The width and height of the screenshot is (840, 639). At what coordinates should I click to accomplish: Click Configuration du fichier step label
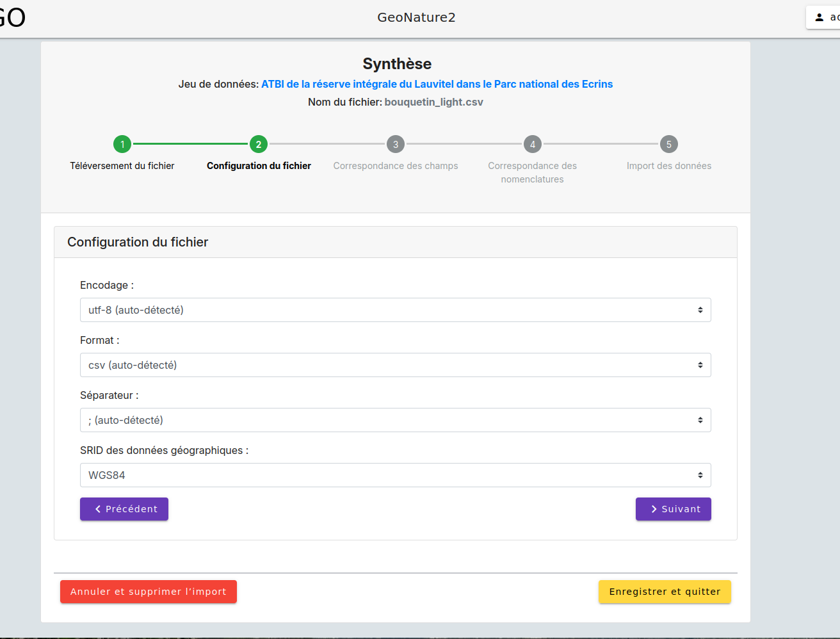[259, 166]
